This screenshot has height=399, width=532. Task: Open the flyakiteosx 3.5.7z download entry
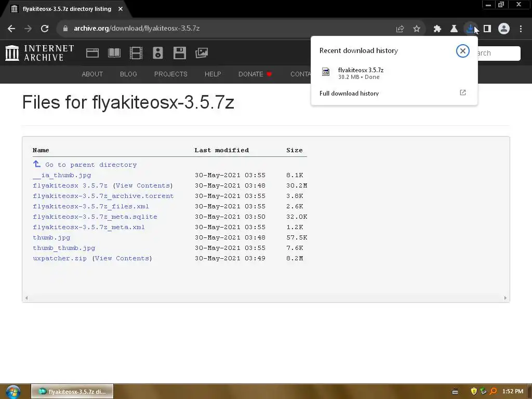[x=394, y=73]
